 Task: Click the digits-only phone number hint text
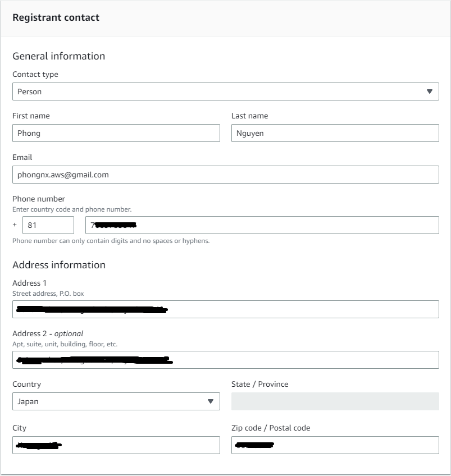(x=111, y=241)
